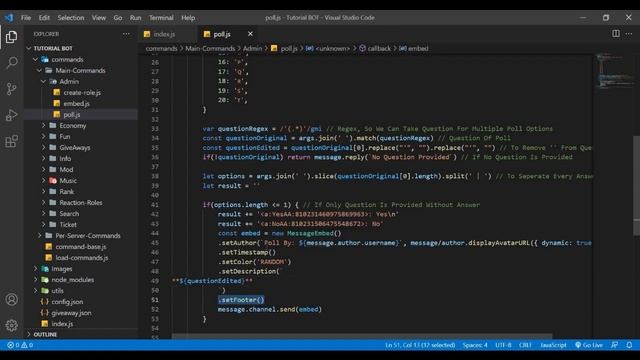640x360 pixels.
Task: Expand the GiveAways folder
Action: point(75,147)
